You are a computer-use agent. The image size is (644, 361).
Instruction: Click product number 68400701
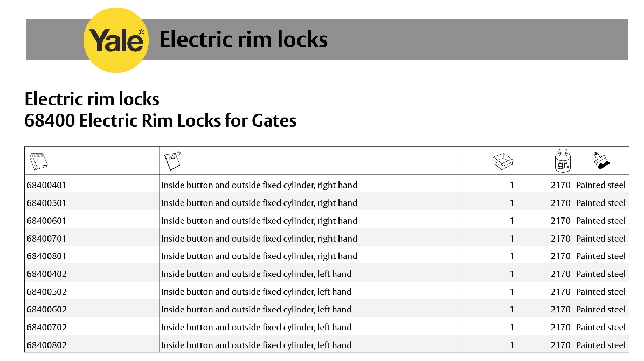click(46, 239)
